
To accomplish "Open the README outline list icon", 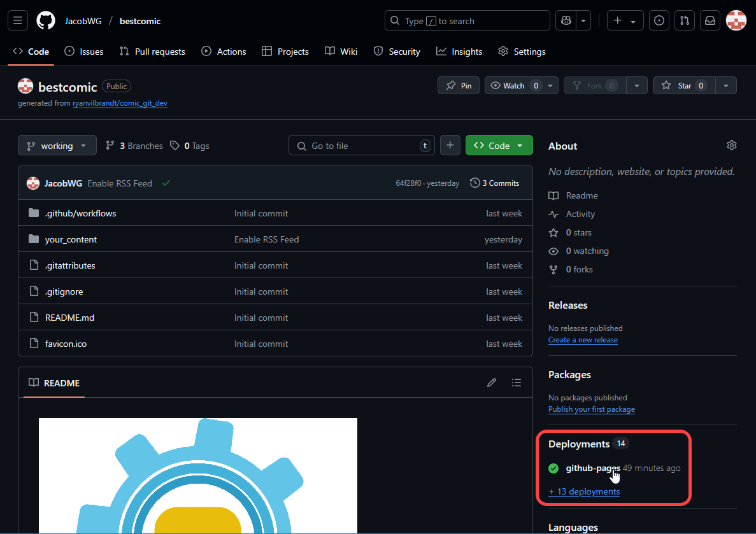I will tap(517, 383).
